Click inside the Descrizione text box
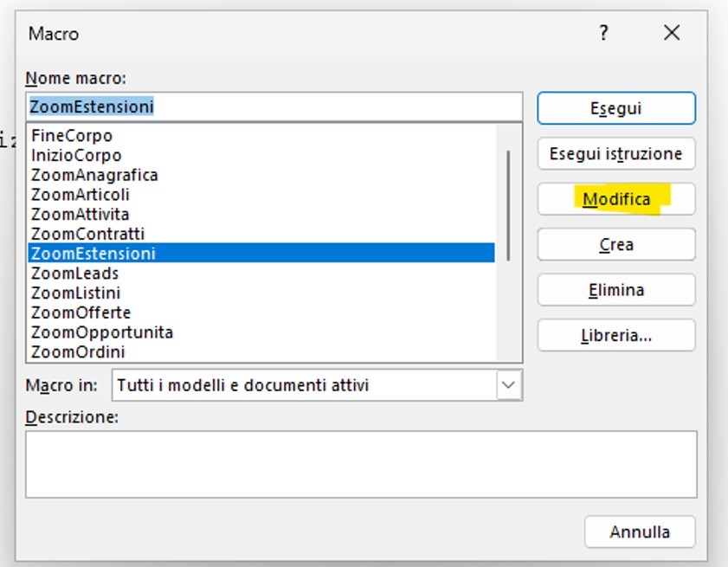This screenshot has width=728, height=567. [360, 465]
